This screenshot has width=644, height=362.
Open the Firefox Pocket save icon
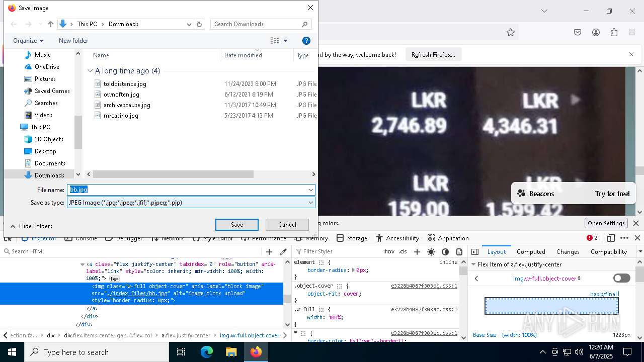click(x=578, y=32)
